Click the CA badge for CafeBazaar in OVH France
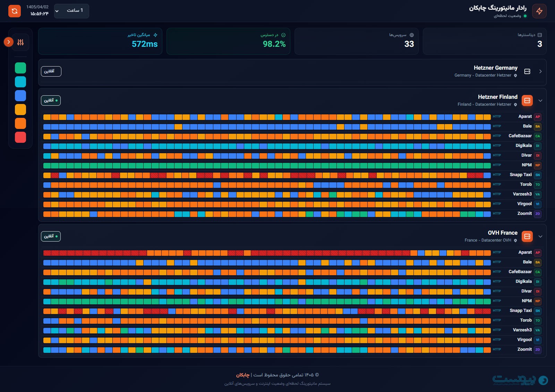 click(x=538, y=272)
